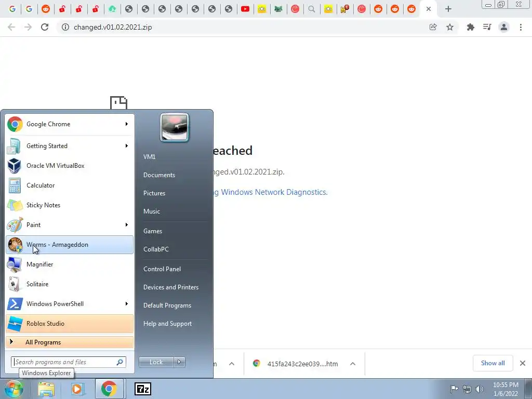Launch Getting Started from Start menu
Screen dimensions: 532x399
70,146
